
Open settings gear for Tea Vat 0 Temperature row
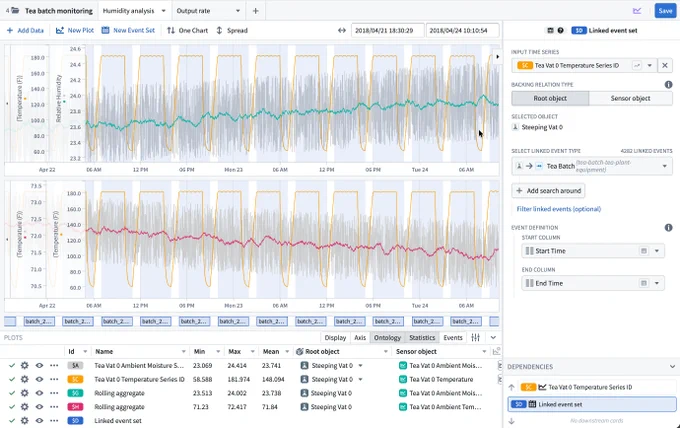(25, 379)
